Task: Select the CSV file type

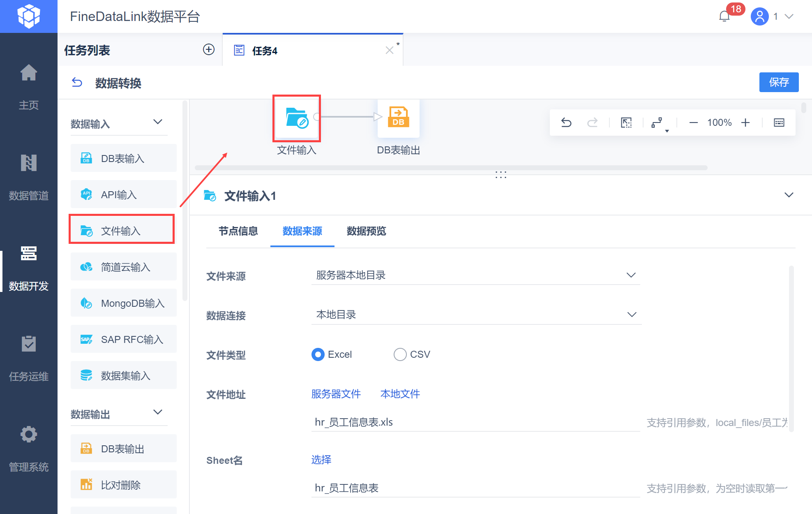Action: [x=400, y=354]
